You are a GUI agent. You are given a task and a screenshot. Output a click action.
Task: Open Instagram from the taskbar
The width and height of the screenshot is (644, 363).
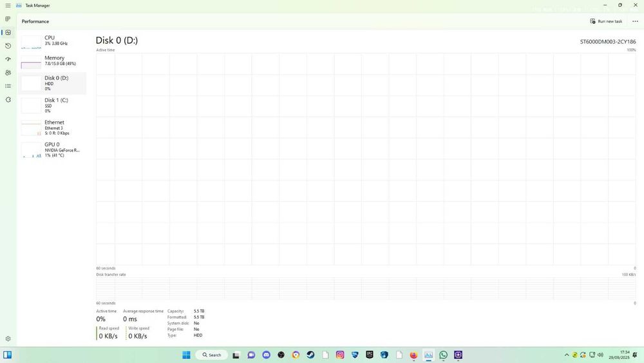pos(340,355)
